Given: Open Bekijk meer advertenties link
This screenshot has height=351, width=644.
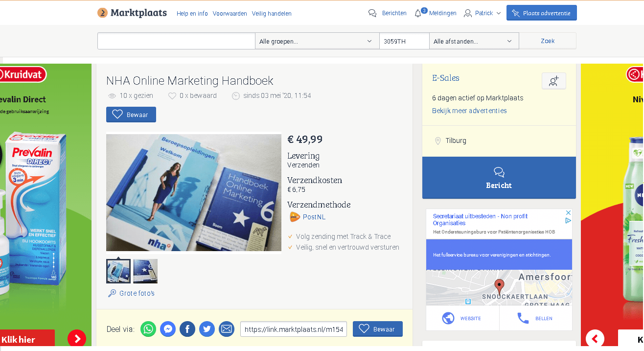Looking at the screenshot, I should point(469,111).
